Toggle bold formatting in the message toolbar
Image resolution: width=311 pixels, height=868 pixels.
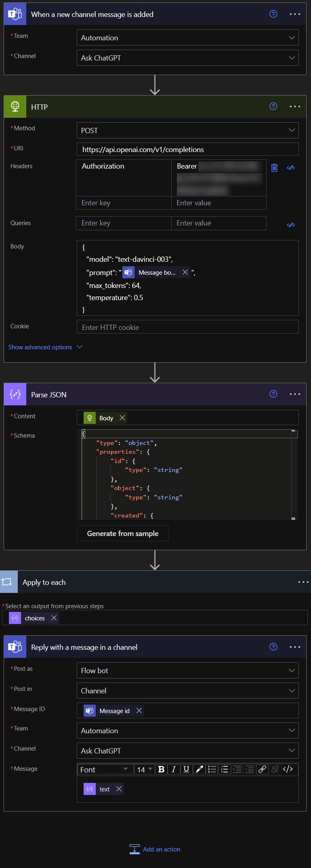(161, 769)
